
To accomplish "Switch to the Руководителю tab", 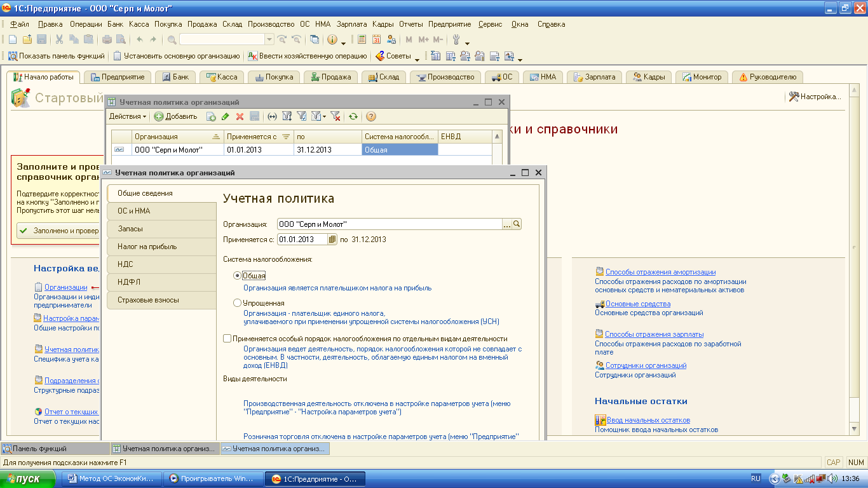I will click(x=767, y=77).
